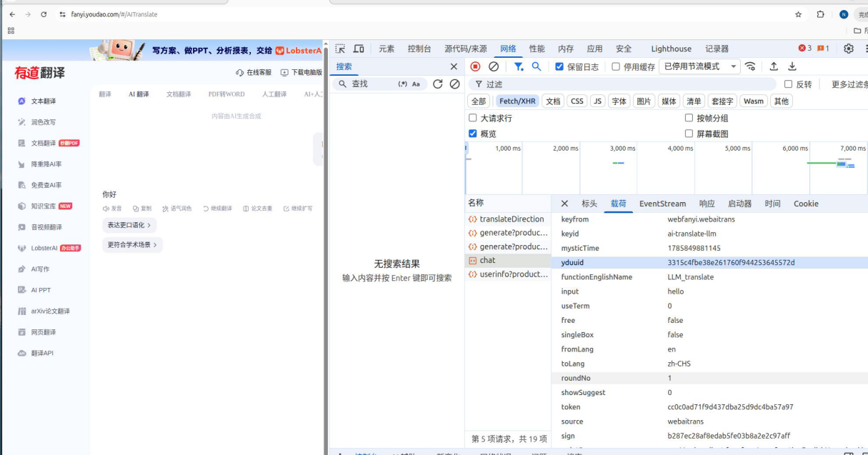Select the userinfo?product request row

coord(508,274)
